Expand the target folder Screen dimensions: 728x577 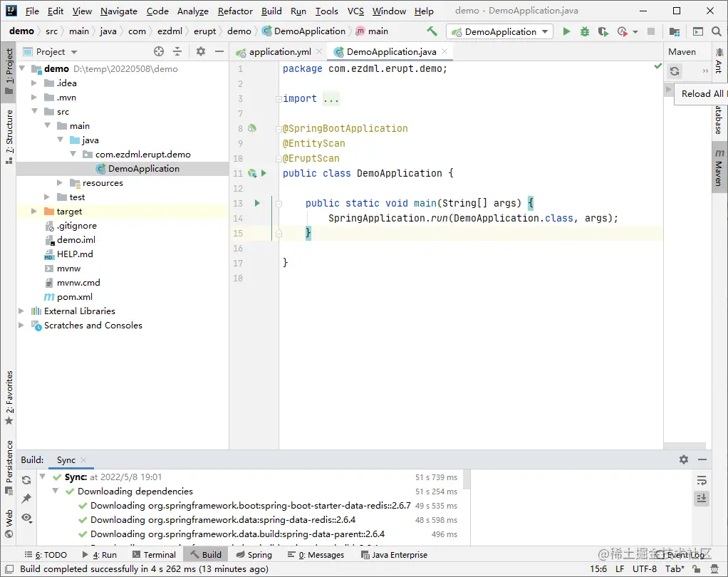coord(34,212)
